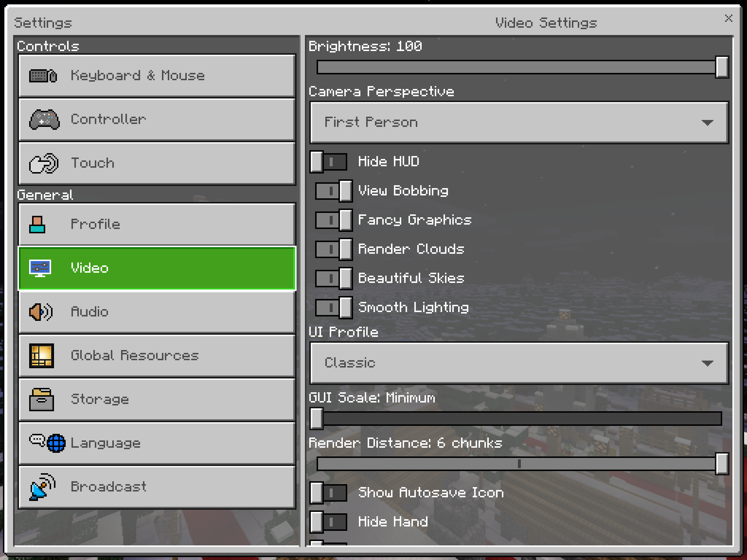
Task: Click the keyboard and mouse icon
Action: [x=43, y=76]
